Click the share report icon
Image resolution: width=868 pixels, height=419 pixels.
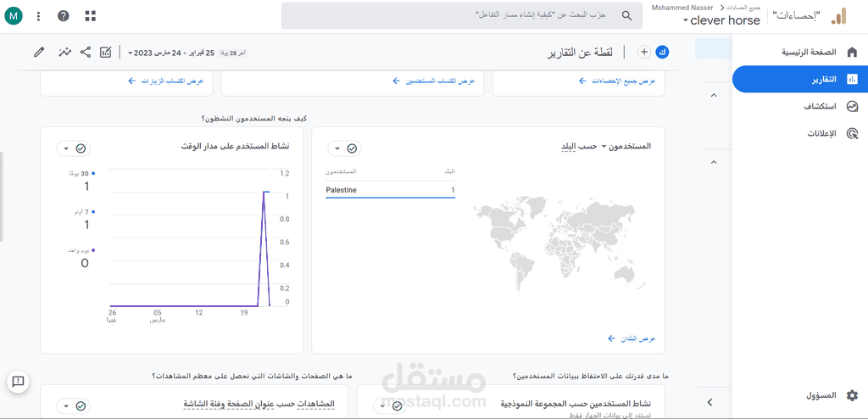pyautogui.click(x=86, y=53)
